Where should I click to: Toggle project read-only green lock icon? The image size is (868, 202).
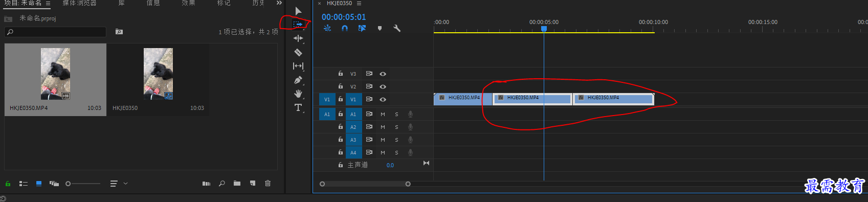click(8, 183)
